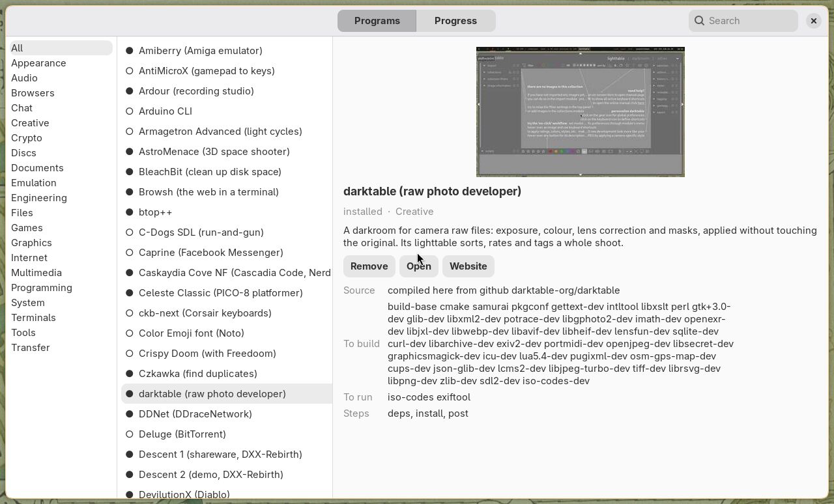Click the search magnifier icon
Viewport: 834px width, 504px height.
coord(699,21)
